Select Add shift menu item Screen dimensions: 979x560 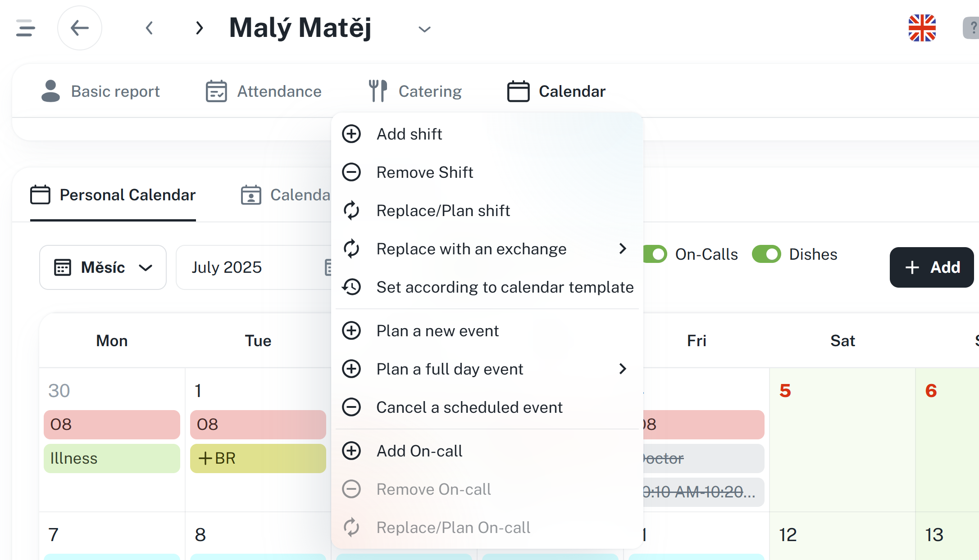409,134
